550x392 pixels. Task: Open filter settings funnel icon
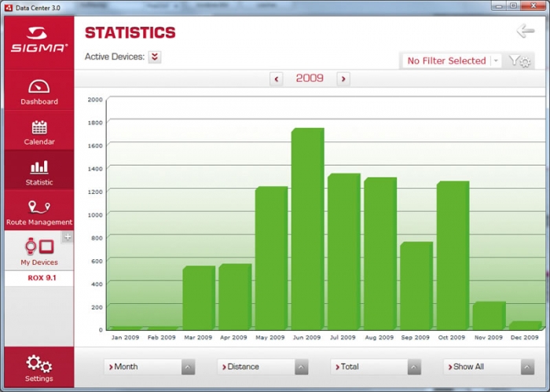(520, 61)
